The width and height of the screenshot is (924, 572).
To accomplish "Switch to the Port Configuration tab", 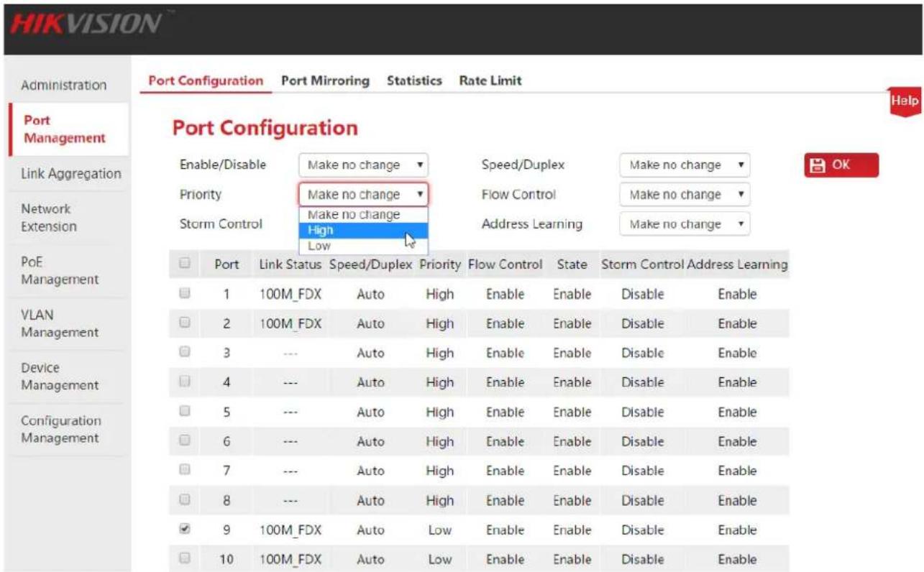I will click(206, 80).
